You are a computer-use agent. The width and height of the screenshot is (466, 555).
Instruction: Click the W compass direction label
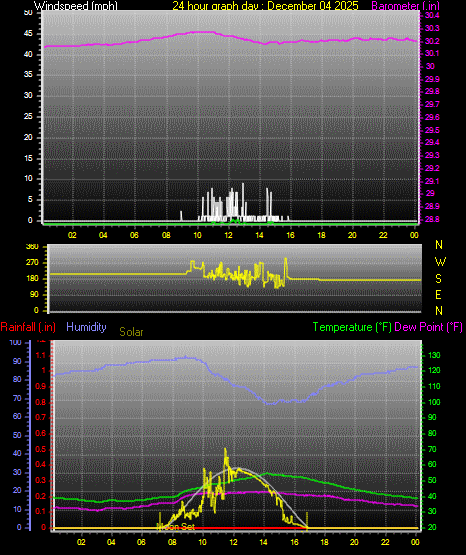click(x=440, y=262)
